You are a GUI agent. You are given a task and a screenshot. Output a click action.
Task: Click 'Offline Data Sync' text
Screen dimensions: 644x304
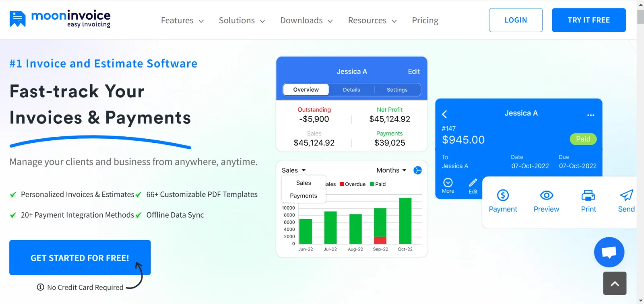(x=175, y=215)
